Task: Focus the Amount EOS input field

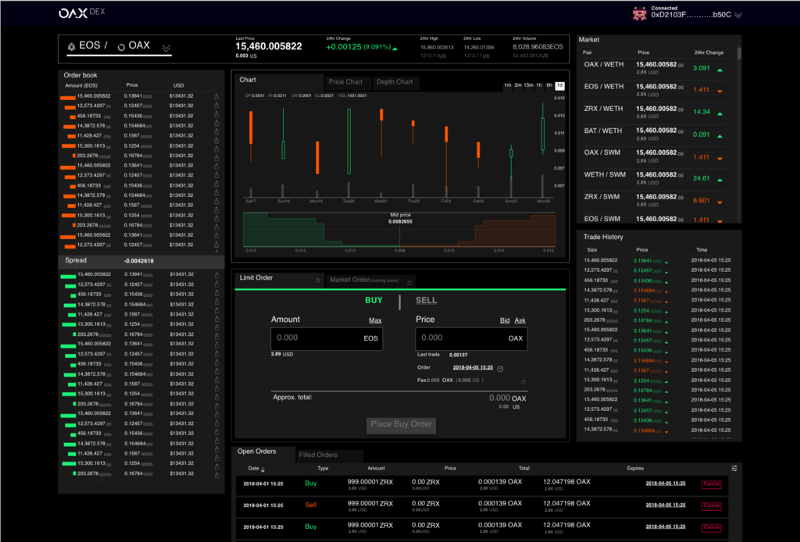Action: click(327, 338)
